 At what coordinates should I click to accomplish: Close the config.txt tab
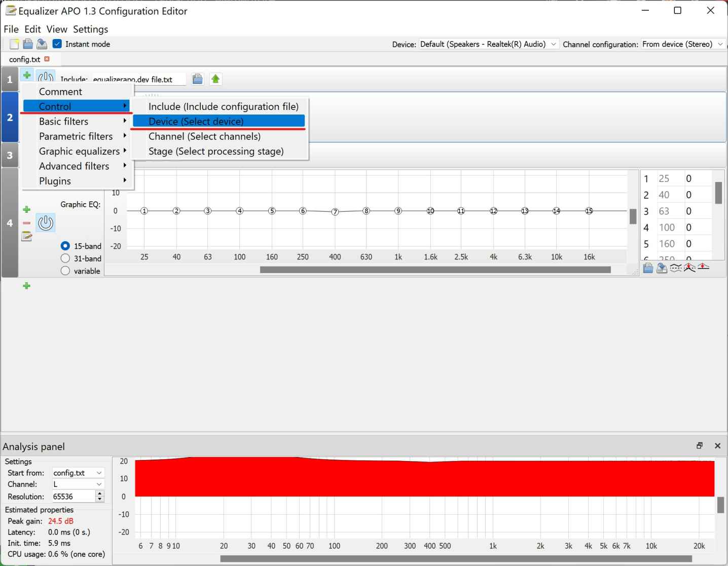click(47, 59)
